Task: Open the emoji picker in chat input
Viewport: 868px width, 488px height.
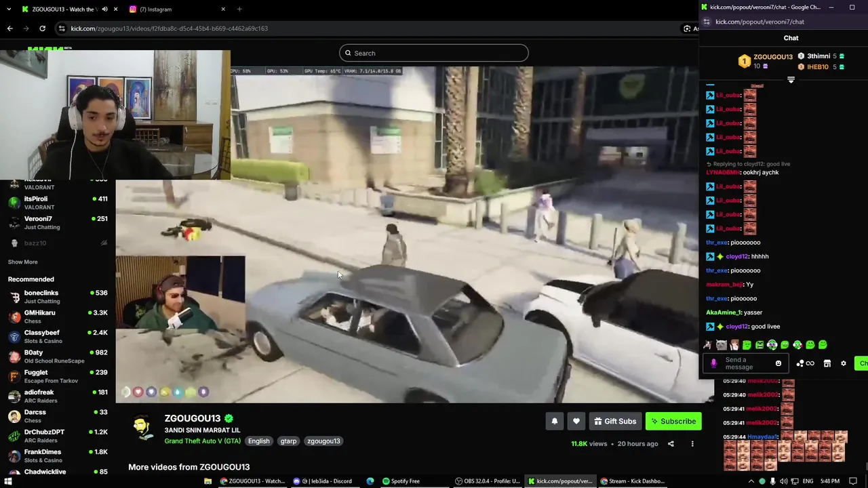Action: click(778, 363)
